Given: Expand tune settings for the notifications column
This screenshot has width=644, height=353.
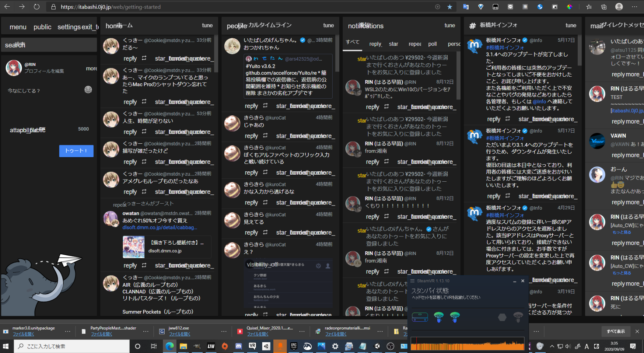Looking at the screenshot, I should (450, 25).
